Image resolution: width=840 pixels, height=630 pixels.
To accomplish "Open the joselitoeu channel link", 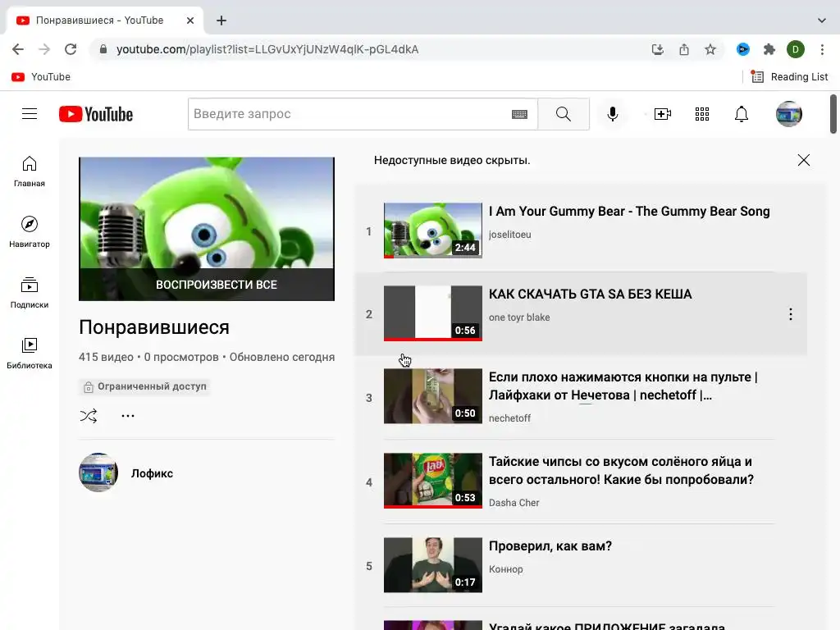I will [509, 234].
